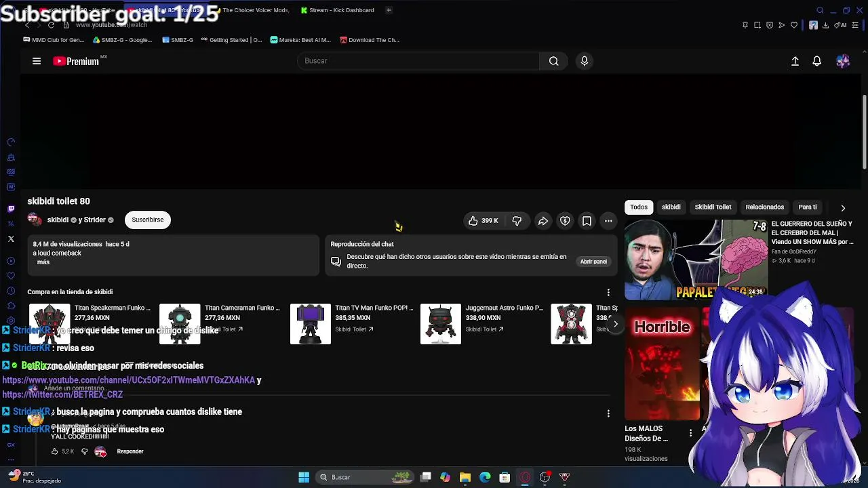
Task: Like the video with thumbs-up button
Action: 484,220
